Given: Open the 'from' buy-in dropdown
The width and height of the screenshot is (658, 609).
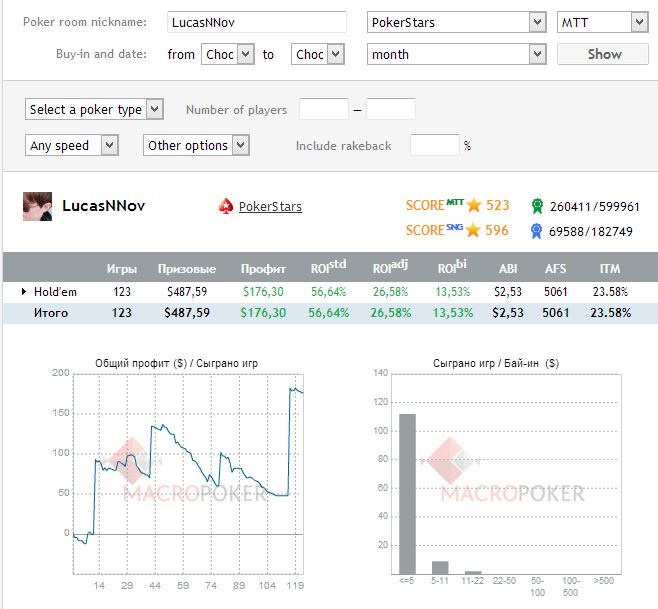Looking at the screenshot, I should (228, 54).
